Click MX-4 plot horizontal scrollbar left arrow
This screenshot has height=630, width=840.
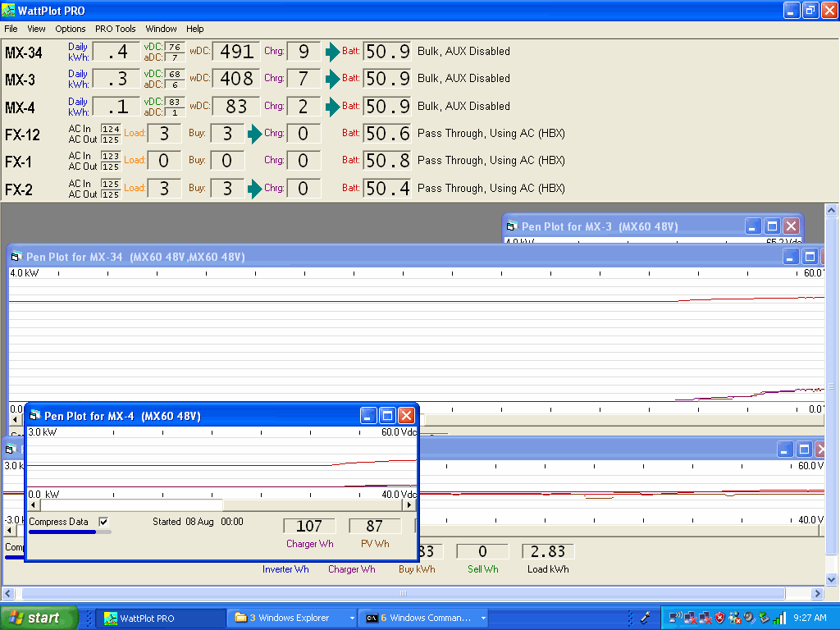click(34, 504)
